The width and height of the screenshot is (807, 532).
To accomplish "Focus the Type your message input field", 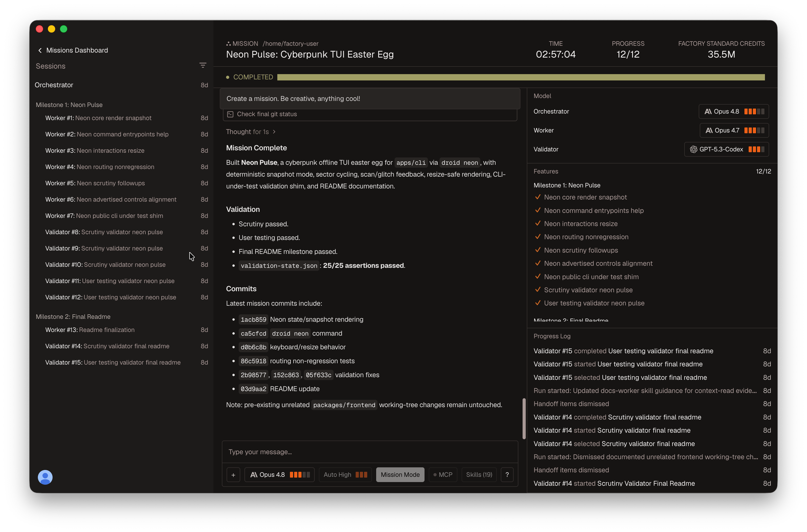I will click(x=370, y=452).
